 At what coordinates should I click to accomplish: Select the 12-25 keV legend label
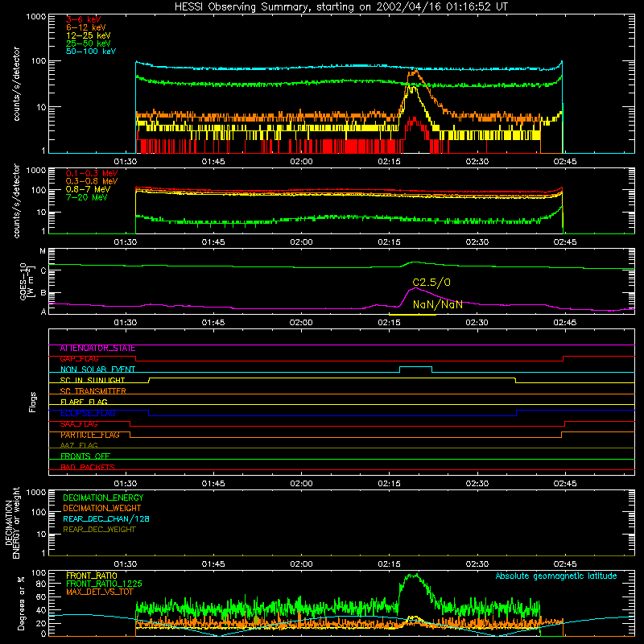click(x=89, y=35)
